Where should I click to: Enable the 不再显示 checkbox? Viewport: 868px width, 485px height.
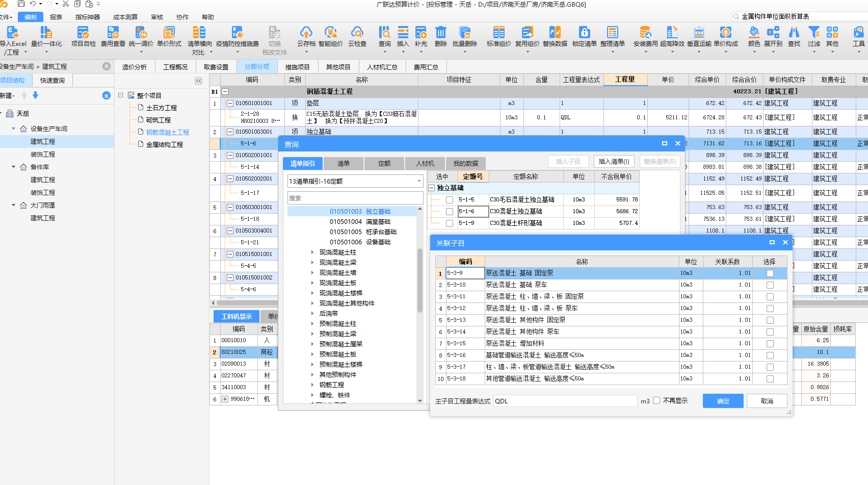click(x=656, y=401)
